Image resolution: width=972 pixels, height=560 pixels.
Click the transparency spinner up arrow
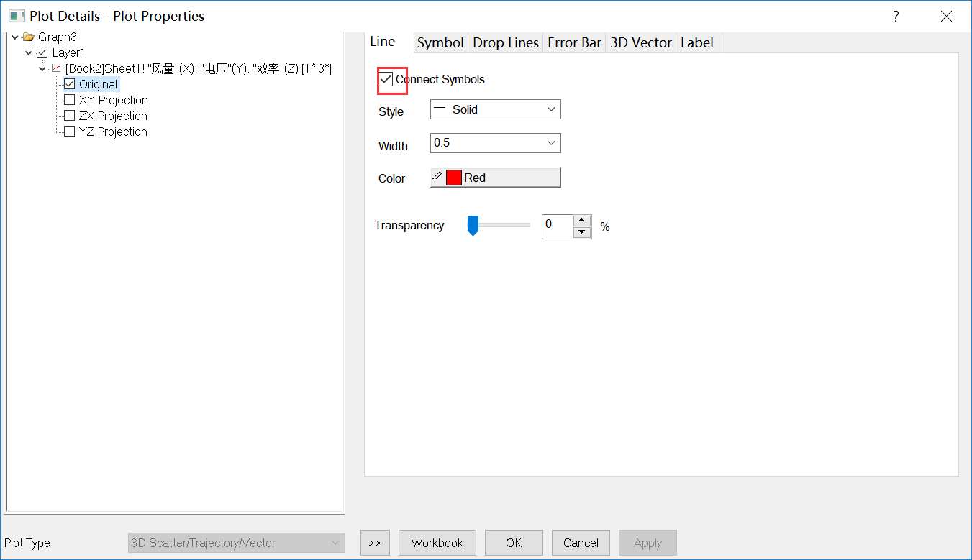coord(581,222)
